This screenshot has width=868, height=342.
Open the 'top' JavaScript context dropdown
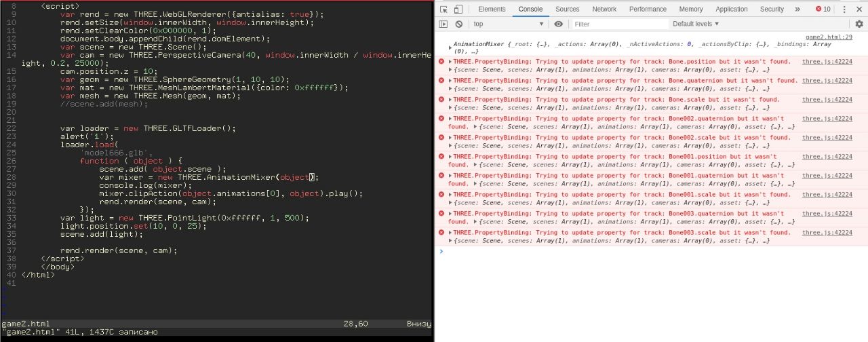tap(509, 24)
